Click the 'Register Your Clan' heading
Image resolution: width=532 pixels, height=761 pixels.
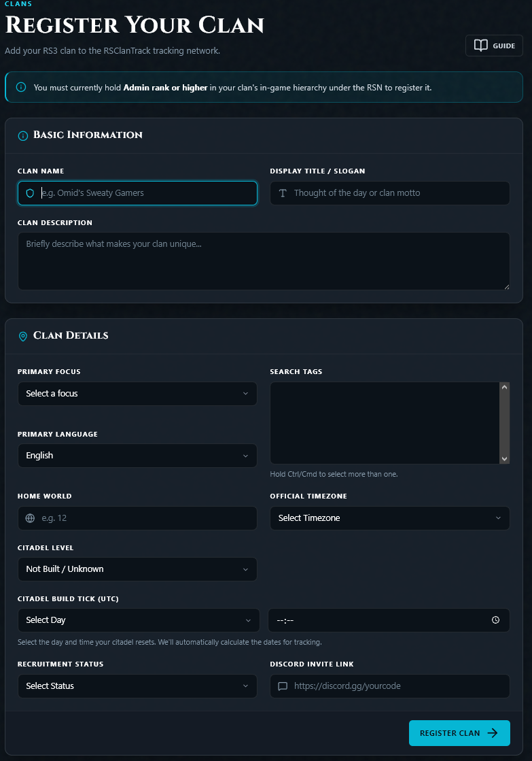(135, 25)
